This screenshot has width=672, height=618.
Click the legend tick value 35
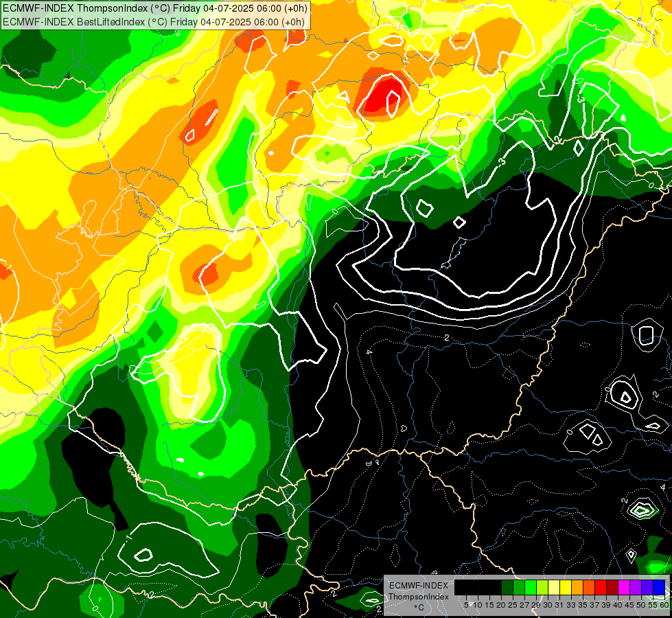coord(583,605)
